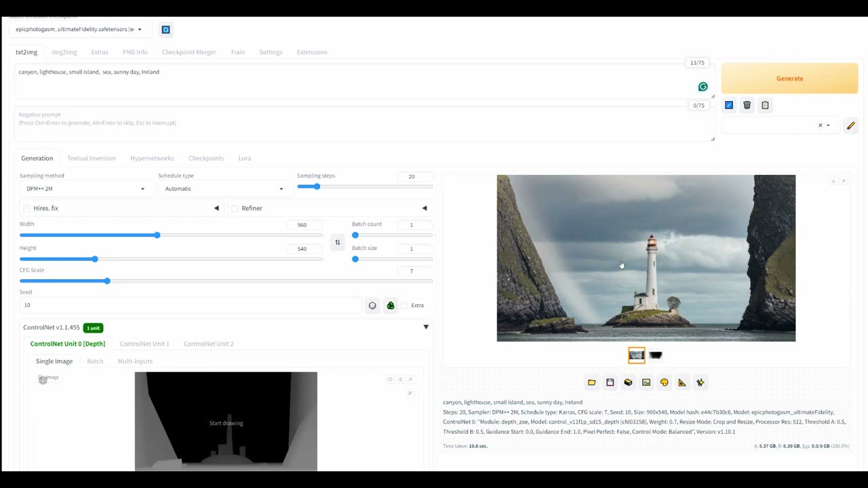The width and height of the screenshot is (868, 488).
Task: Open the style editor pencil icon
Action: click(x=850, y=125)
